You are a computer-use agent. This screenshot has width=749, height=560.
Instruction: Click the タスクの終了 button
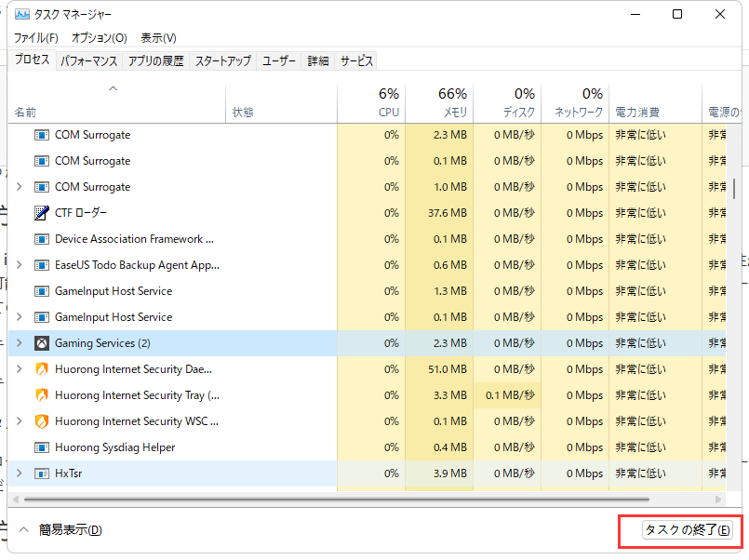[687, 530]
